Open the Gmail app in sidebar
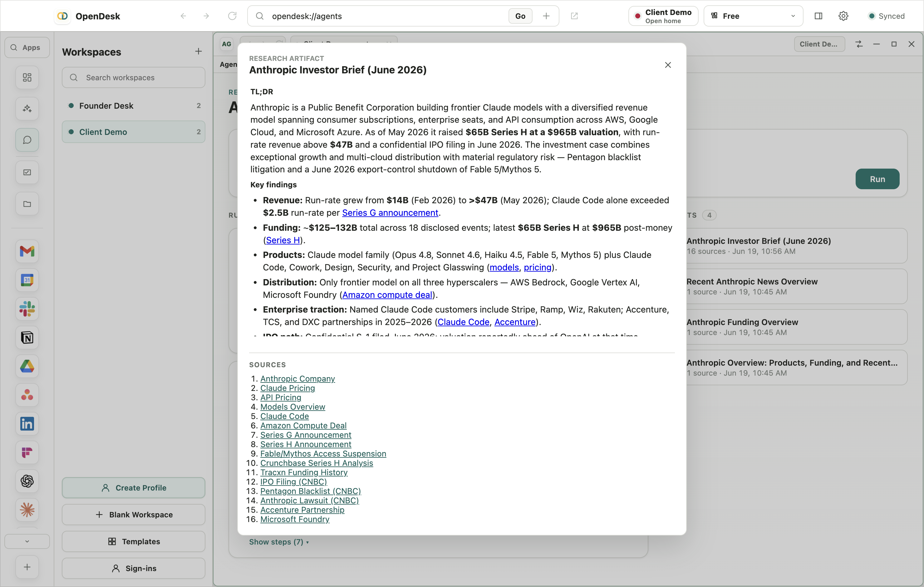924x587 pixels. pos(27,251)
